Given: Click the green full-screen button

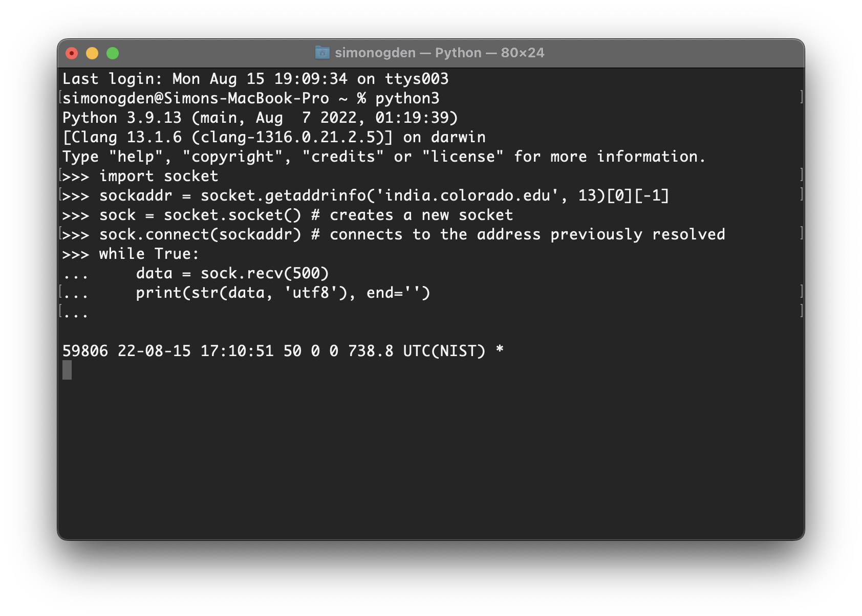Looking at the screenshot, I should pyautogui.click(x=113, y=52).
